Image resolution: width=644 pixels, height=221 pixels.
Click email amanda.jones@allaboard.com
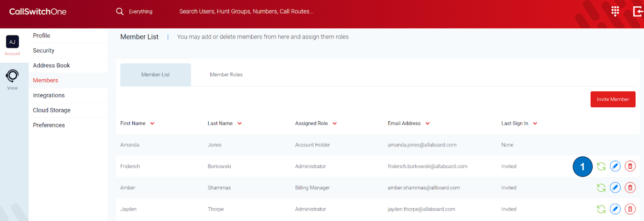(422, 145)
